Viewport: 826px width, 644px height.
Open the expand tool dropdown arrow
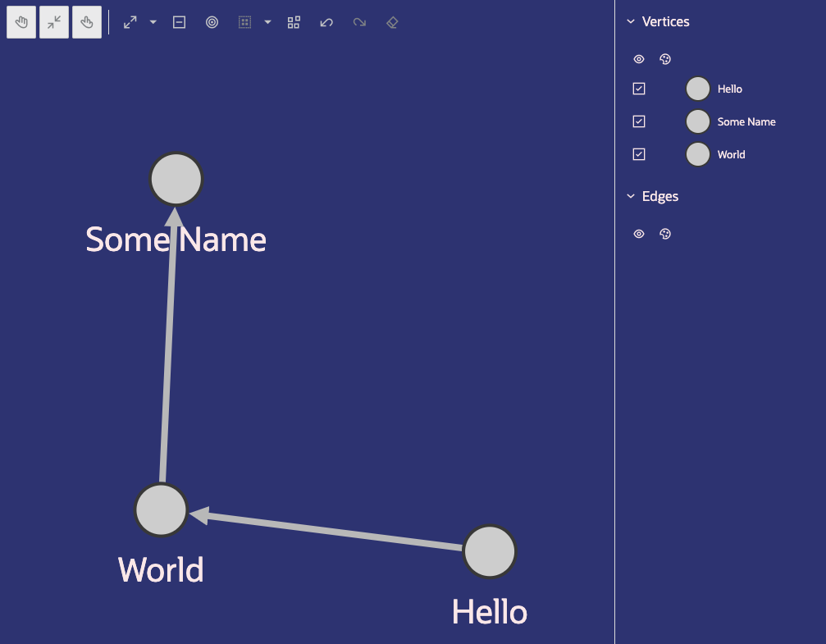pyautogui.click(x=153, y=22)
